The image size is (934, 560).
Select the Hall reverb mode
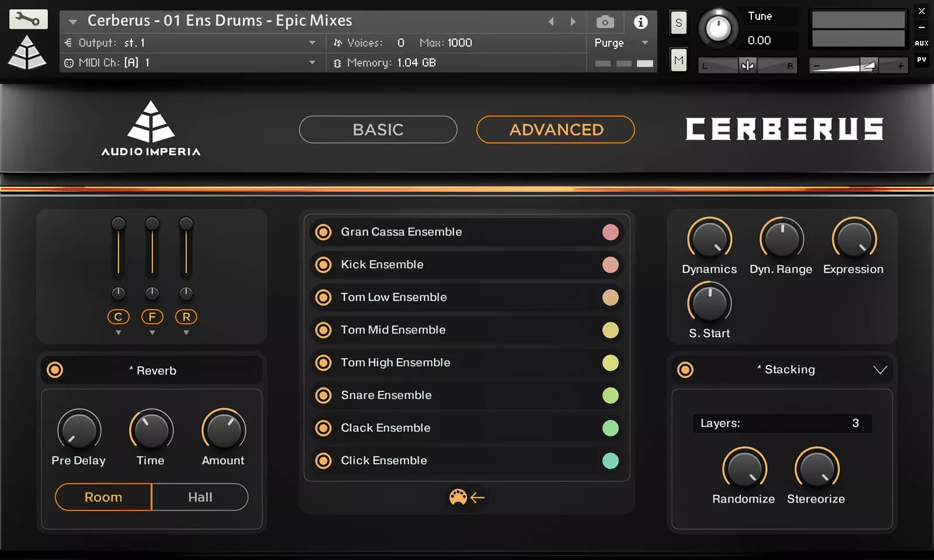[x=200, y=497]
